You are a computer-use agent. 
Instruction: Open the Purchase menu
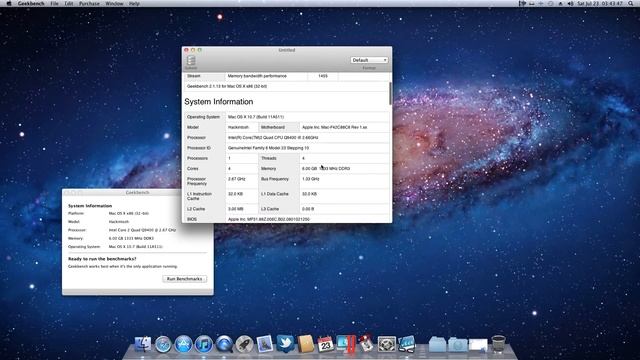pyautogui.click(x=89, y=4)
